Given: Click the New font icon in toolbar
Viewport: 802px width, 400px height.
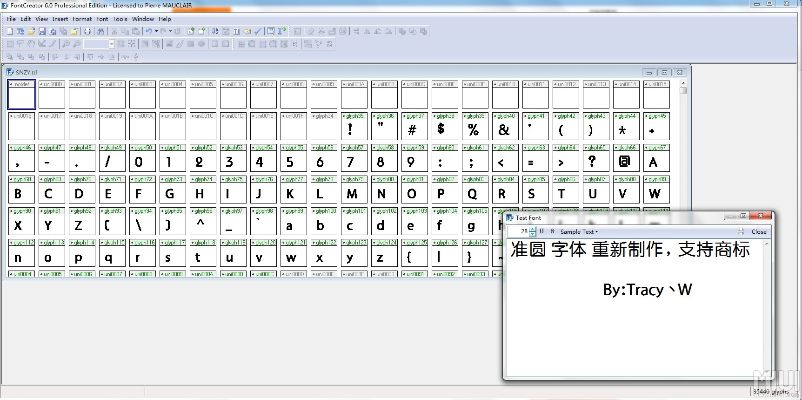Looking at the screenshot, I should click(x=10, y=31).
